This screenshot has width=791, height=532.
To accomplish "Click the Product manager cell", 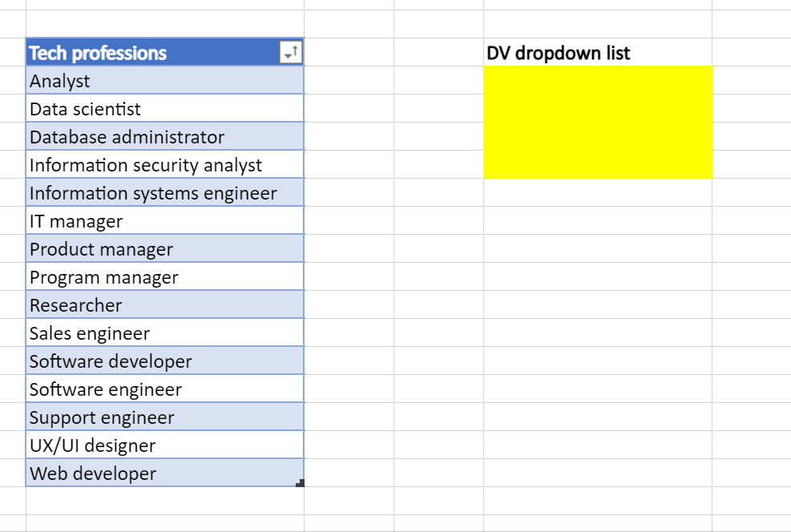I will pyautogui.click(x=164, y=249).
